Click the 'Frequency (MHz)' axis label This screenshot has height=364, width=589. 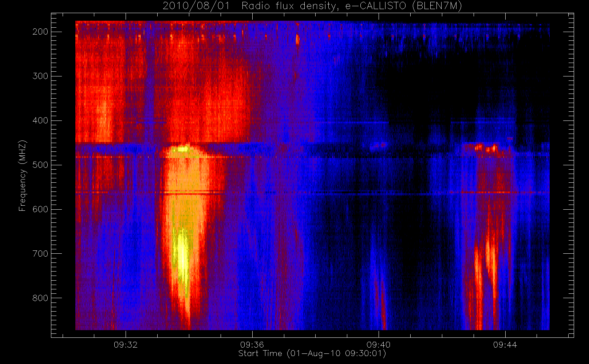(23, 175)
